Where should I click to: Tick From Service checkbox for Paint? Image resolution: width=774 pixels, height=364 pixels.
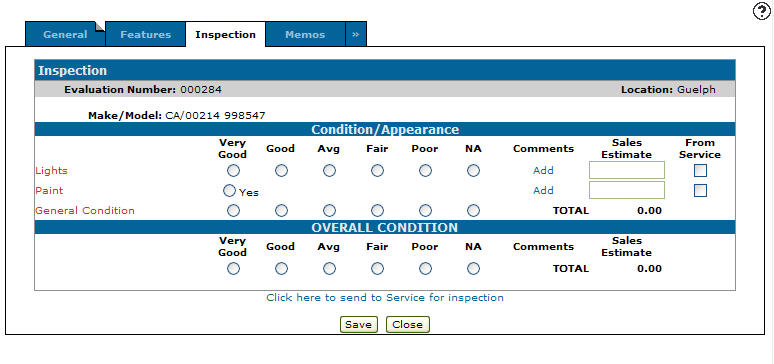click(700, 190)
